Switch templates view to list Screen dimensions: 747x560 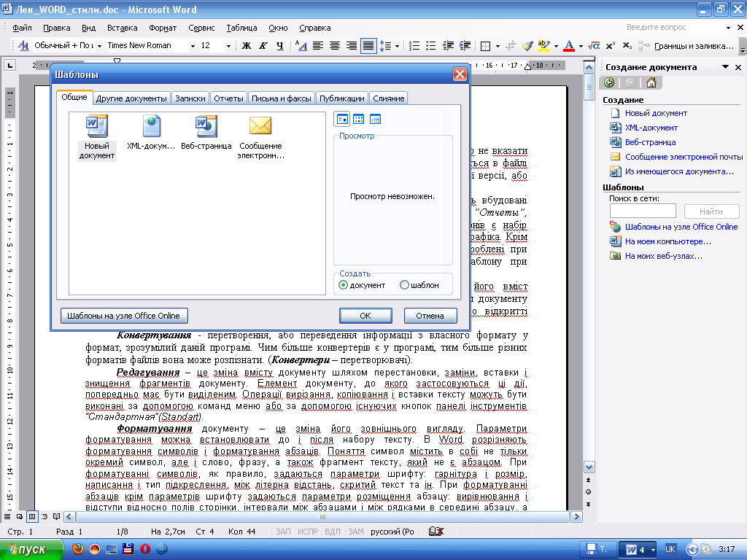pos(359,119)
